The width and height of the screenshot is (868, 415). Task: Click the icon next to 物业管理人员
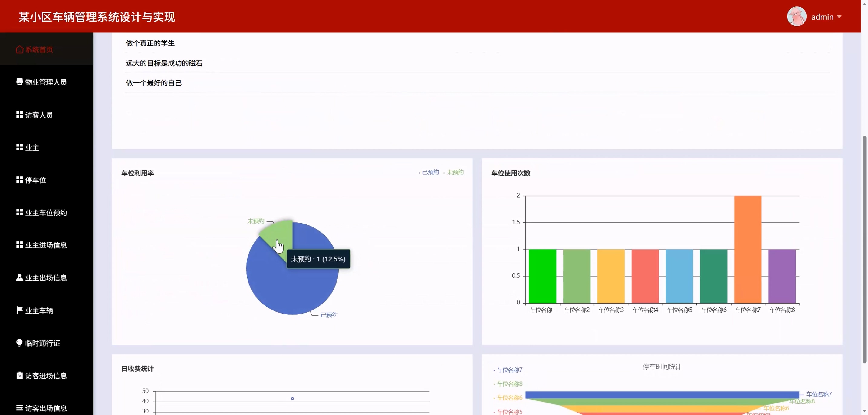click(x=20, y=82)
